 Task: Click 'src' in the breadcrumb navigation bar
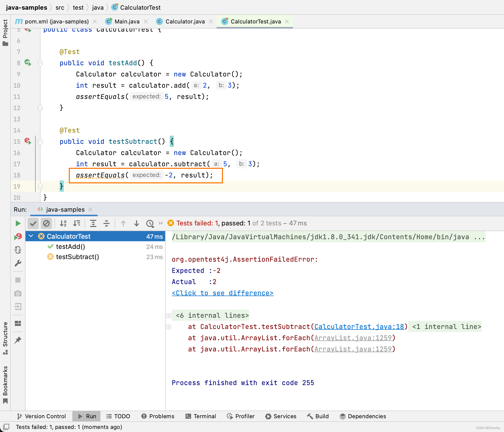point(60,7)
